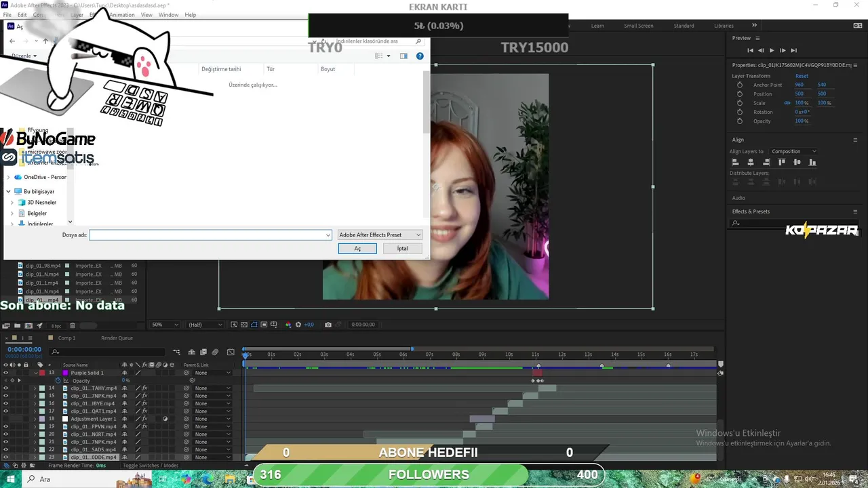Hide layer 19 clip FPVN.mp4

[6, 426]
